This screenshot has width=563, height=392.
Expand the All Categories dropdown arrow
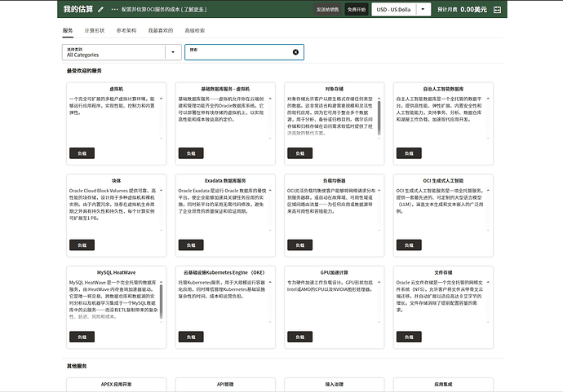(173, 52)
